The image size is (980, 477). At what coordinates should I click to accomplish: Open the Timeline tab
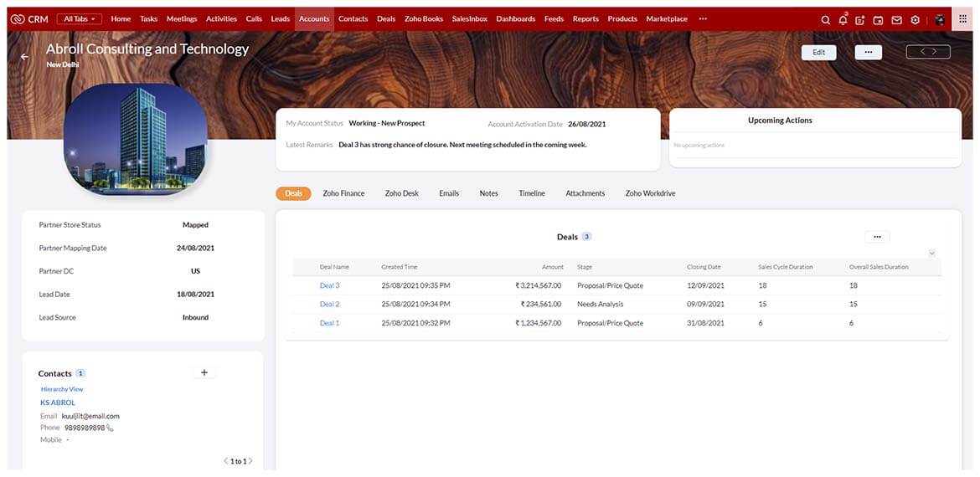(x=531, y=193)
